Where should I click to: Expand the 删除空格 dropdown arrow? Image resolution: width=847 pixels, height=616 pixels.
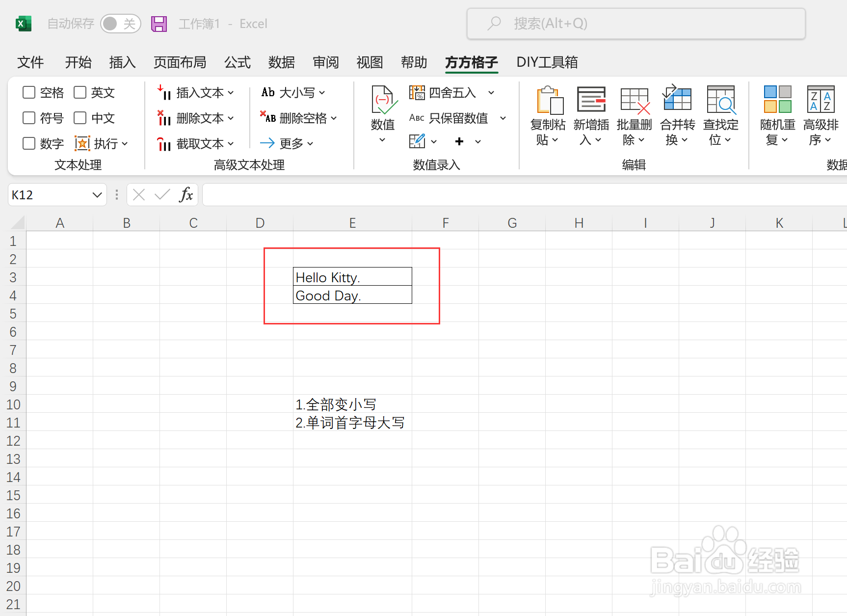click(x=334, y=118)
